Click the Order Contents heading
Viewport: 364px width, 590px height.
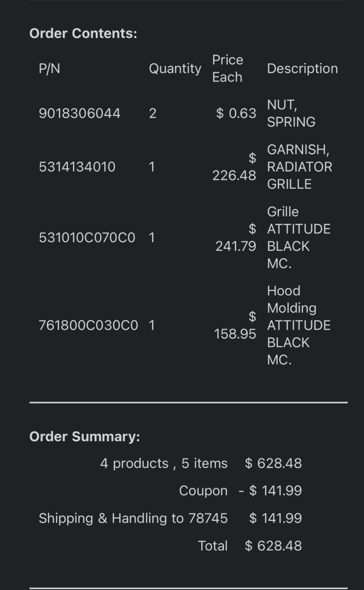pyautogui.click(x=83, y=34)
